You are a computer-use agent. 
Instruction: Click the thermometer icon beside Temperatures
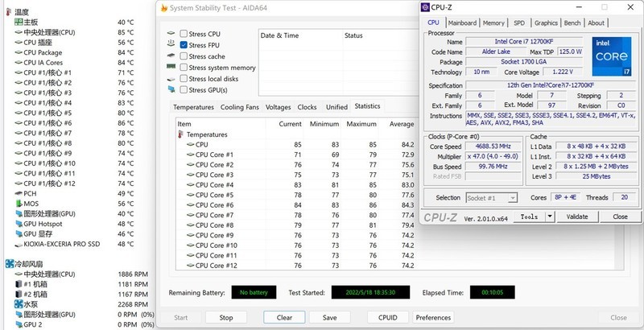[180, 134]
